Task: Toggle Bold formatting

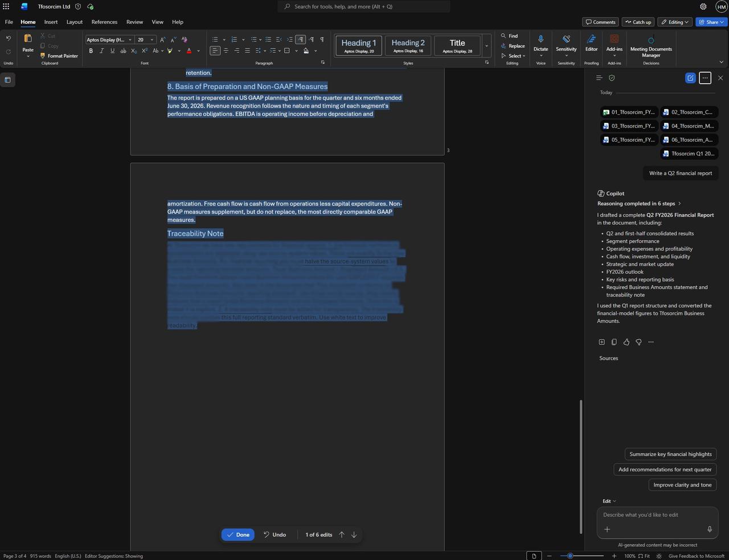Action: 91,51
